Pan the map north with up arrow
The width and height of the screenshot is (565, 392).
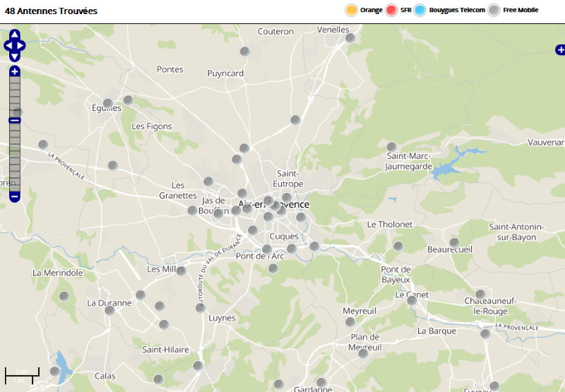point(15,35)
